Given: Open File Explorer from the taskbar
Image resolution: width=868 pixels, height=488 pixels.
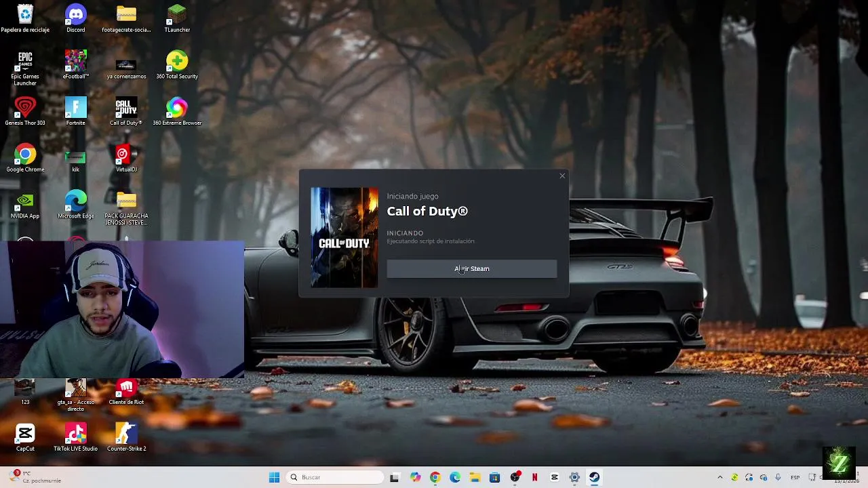Looking at the screenshot, I should click(x=475, y=477).
